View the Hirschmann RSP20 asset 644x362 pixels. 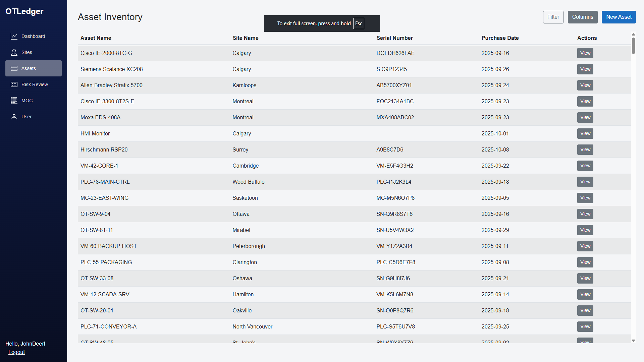[585, 149]
